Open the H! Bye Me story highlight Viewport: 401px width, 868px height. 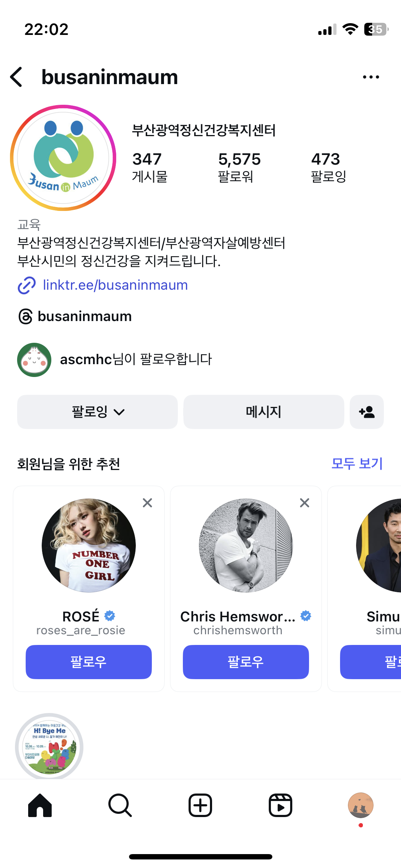pos(49,746)
